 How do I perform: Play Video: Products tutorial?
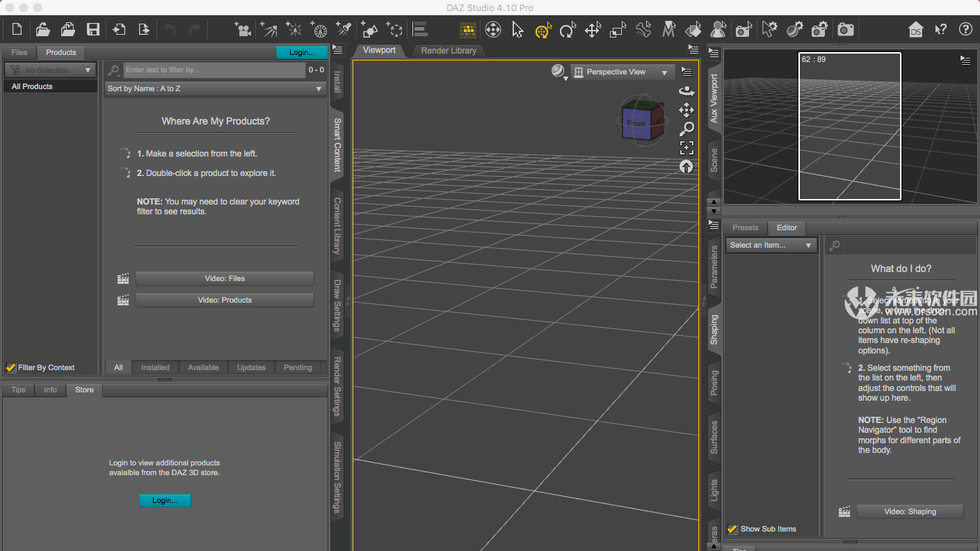225,300
